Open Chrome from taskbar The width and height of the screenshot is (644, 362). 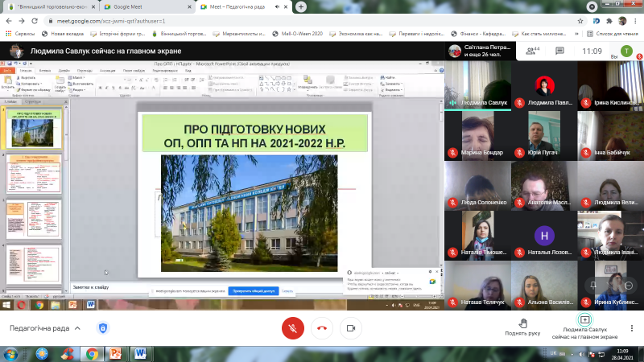[x=92, y=354]
